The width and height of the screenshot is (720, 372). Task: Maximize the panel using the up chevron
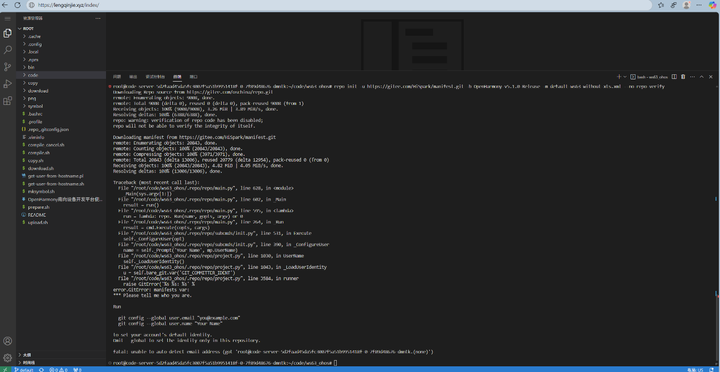(702, 77)
